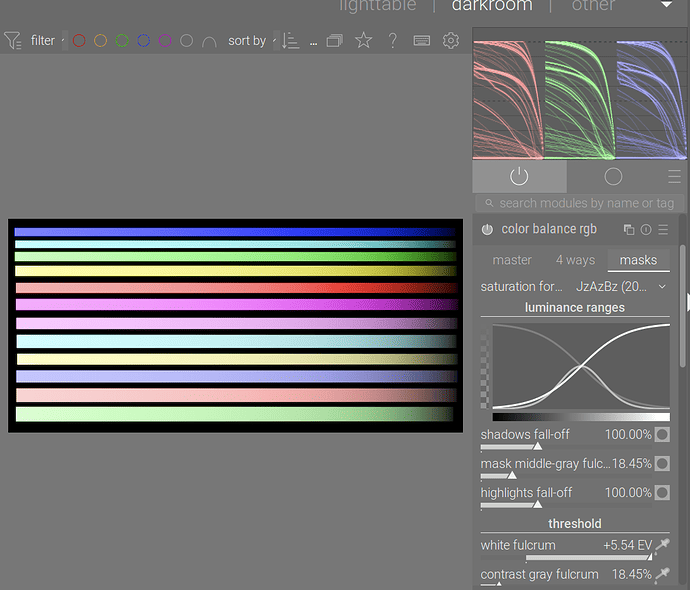Expand the saturation formula dropdown
The image size is (690, 590).
pos(662,287)
